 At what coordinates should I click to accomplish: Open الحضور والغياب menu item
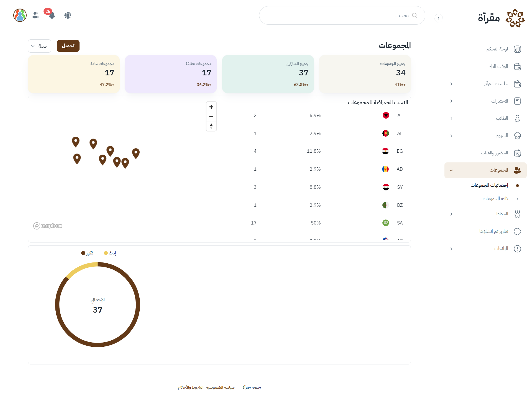coord(495,153)
